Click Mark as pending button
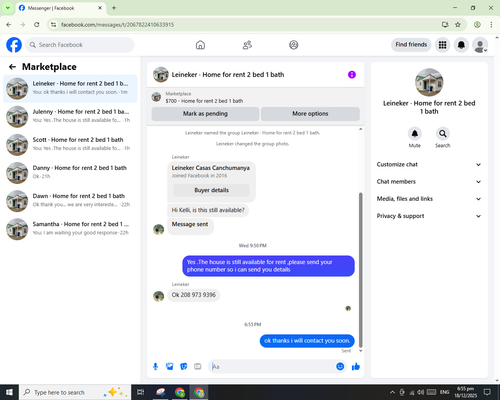Image resolution: width=500 pixels, height=400 pixels. click(205, 114)
